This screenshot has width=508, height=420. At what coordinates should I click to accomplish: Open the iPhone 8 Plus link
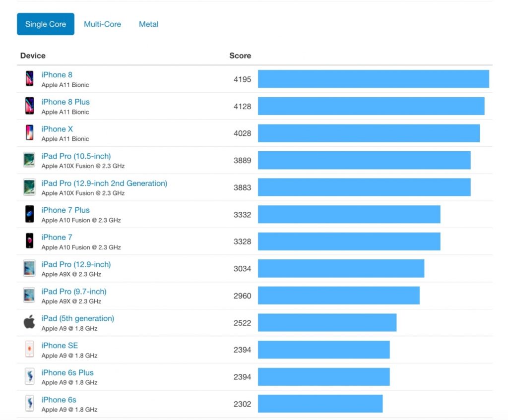tap(65, 102)
